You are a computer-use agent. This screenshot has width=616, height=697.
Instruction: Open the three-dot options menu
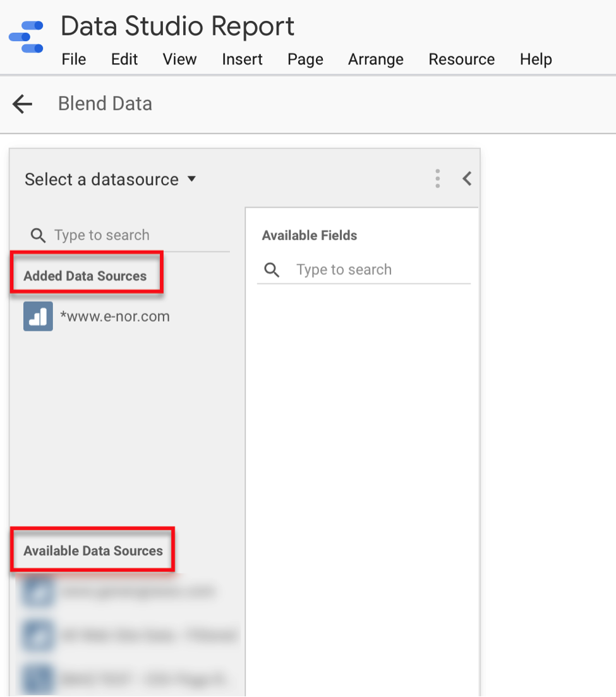pos(437,179)
